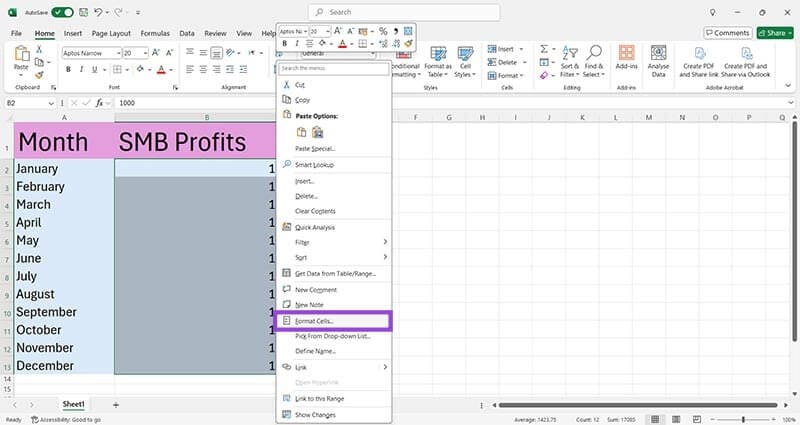Click the AutoSum sigma icon

[544, 49]
